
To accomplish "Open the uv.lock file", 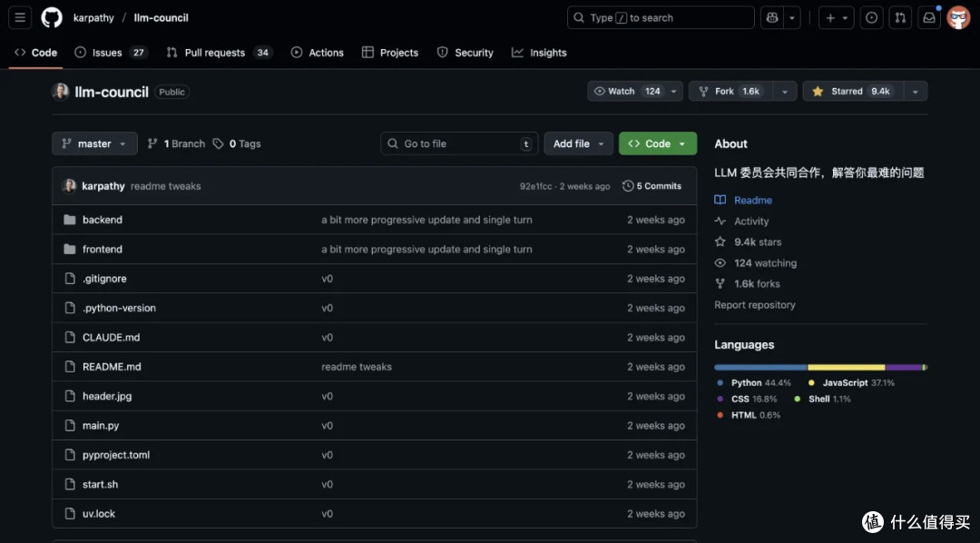I will (x=99, y=514).
